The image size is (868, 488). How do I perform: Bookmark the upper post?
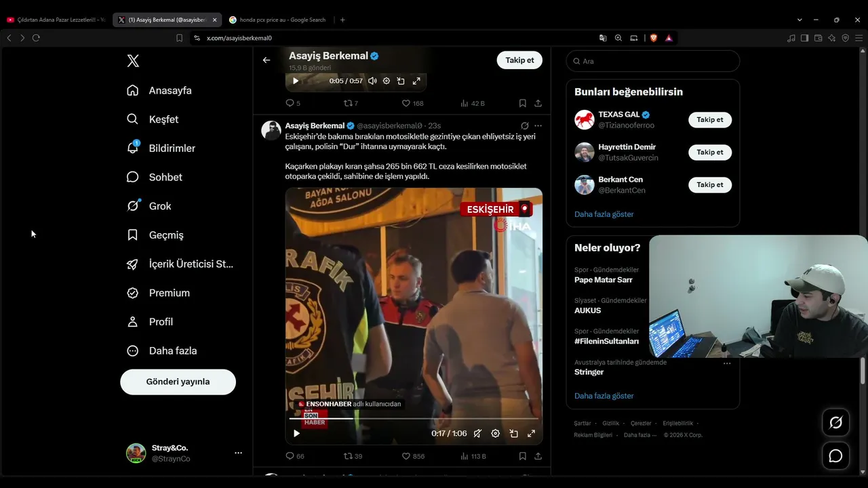tap(523, 103)
